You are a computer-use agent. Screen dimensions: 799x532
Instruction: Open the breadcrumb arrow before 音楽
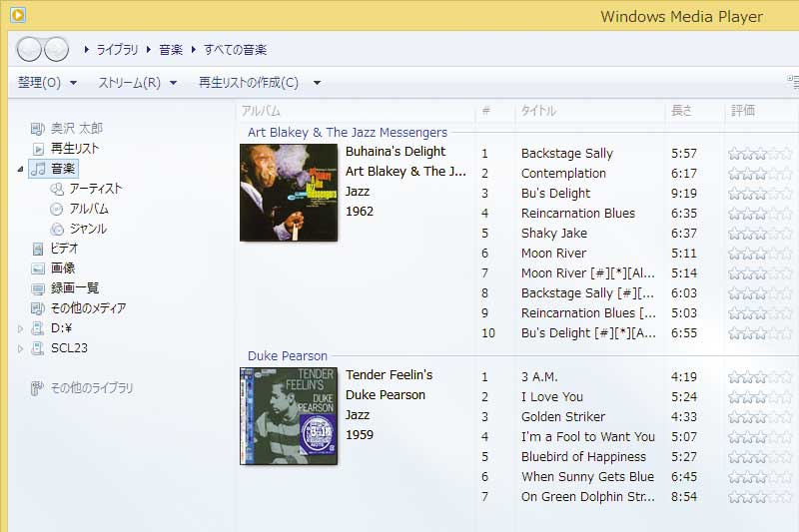[x=148, y=49]
